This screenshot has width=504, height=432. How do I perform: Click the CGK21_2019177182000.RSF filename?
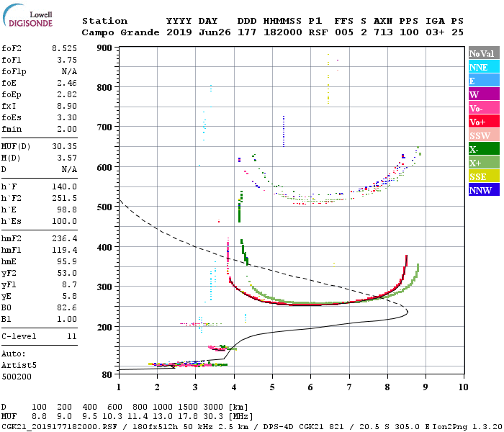coord(59,427)
